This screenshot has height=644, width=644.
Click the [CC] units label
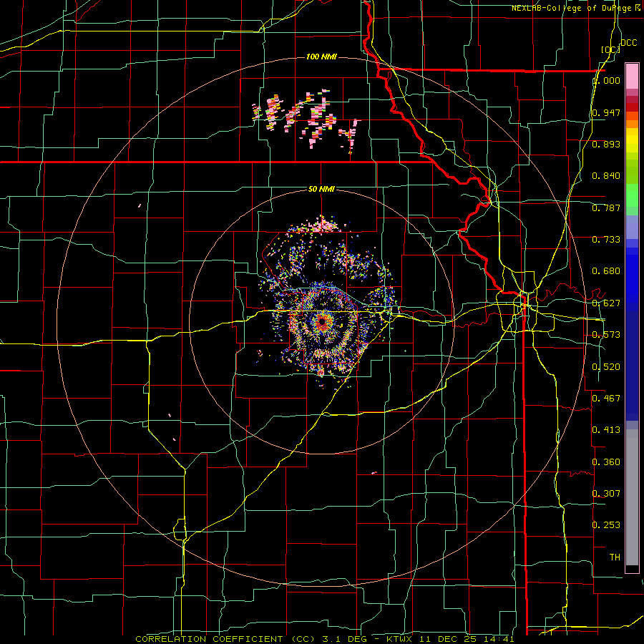pyautogui.click(x=611, y=49)
